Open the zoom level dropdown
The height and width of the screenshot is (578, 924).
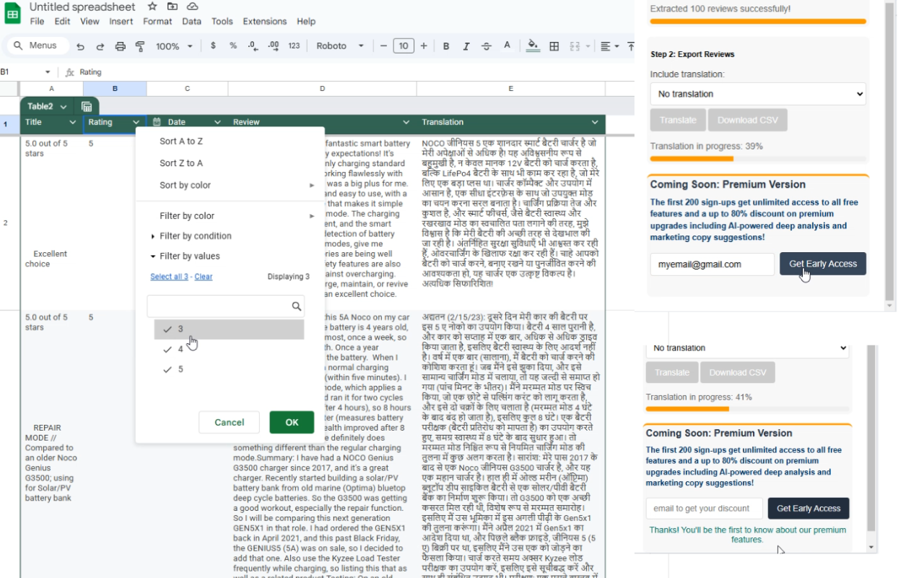point(174,46)
